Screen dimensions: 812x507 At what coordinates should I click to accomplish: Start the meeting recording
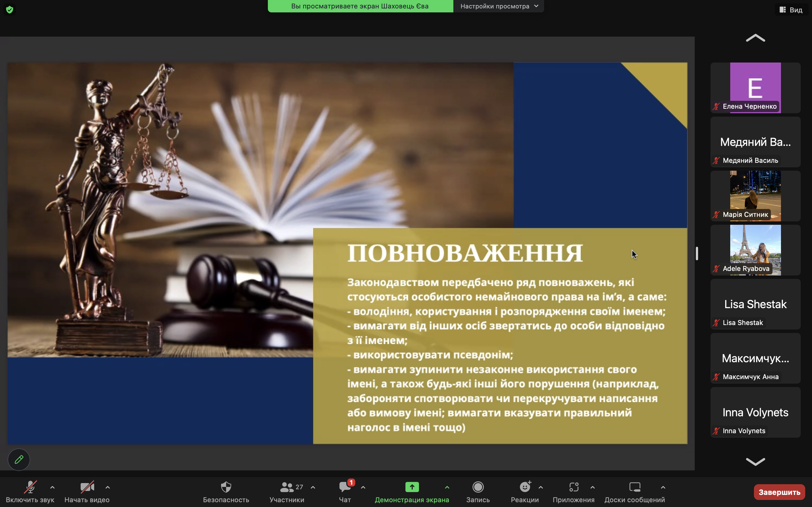478,492
